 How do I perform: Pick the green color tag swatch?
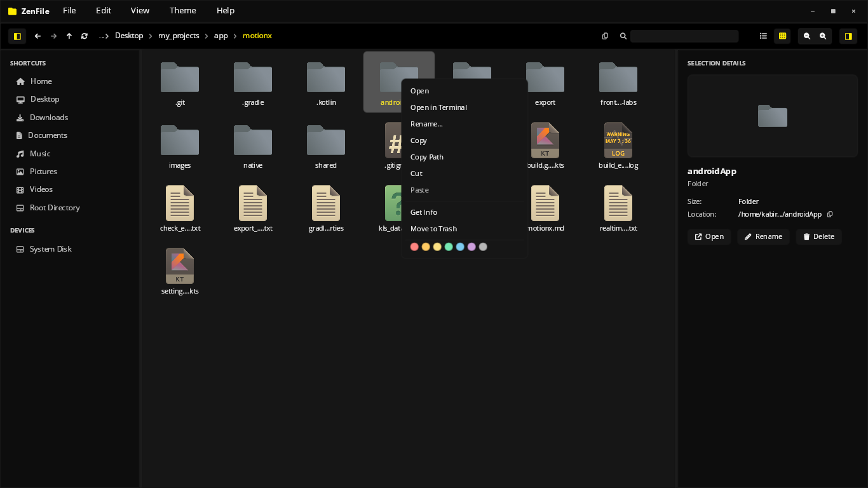[449, 247]
